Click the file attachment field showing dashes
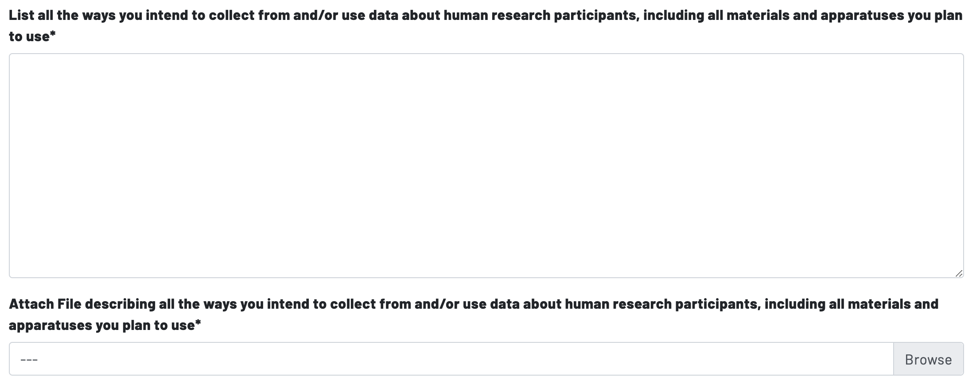Viewport: 980px width, 388px height. click(451, 359)
